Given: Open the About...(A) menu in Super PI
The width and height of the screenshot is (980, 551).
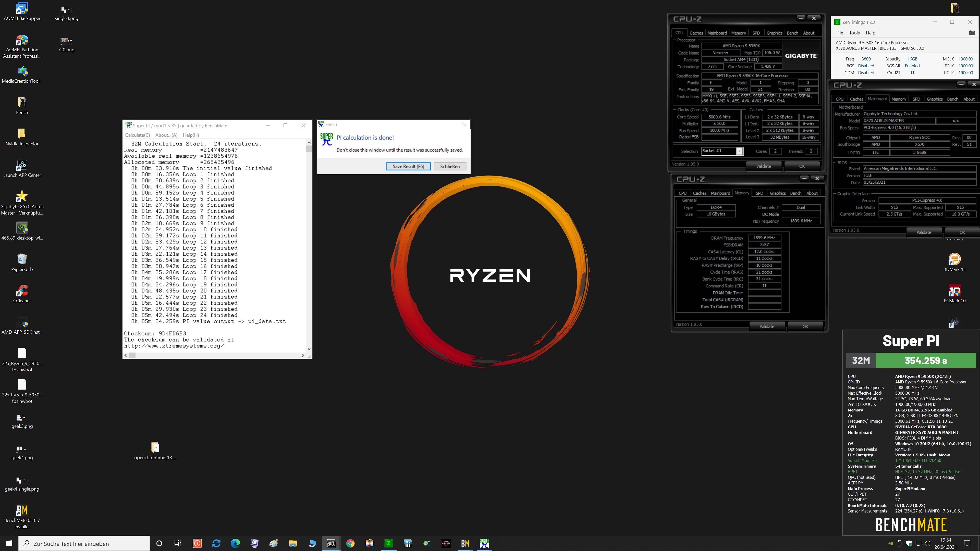Looking at the screenshot, I should click(166, 135).
